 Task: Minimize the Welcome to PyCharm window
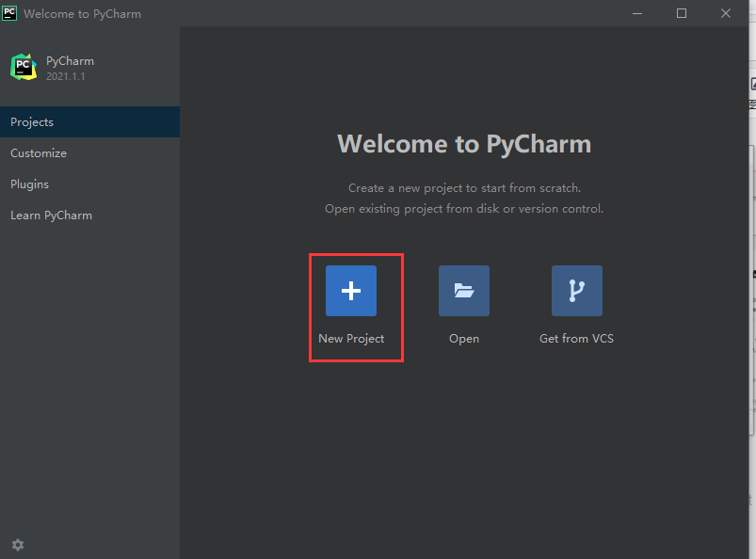(x=637, y=13)
